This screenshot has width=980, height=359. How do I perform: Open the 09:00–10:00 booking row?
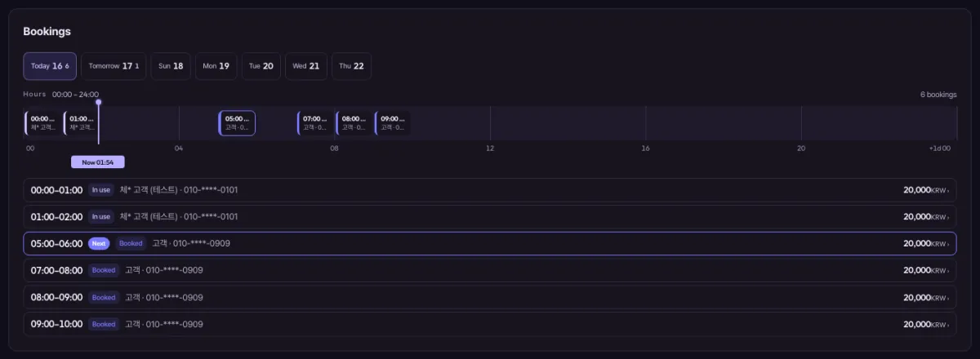tap(489, 324)
